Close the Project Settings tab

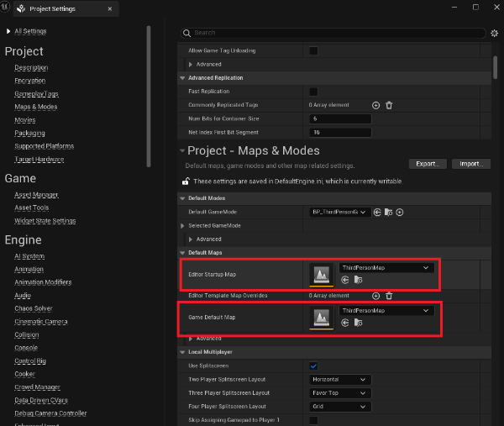pyautogui.click(x=110, y=8)
